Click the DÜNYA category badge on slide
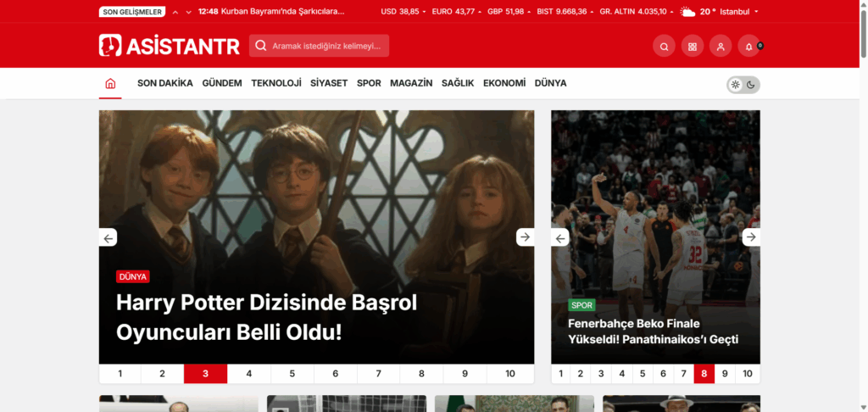Screen dimensions: 868x412 tap(133, 277)
